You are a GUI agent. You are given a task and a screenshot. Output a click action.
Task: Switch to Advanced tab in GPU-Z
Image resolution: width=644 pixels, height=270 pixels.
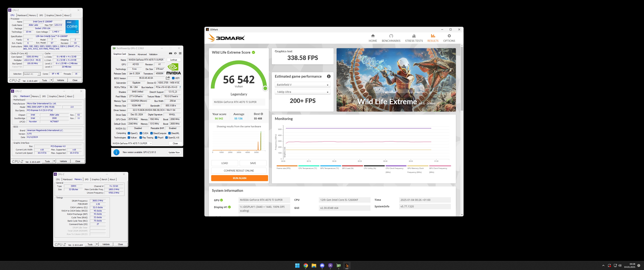coord(142,54)
